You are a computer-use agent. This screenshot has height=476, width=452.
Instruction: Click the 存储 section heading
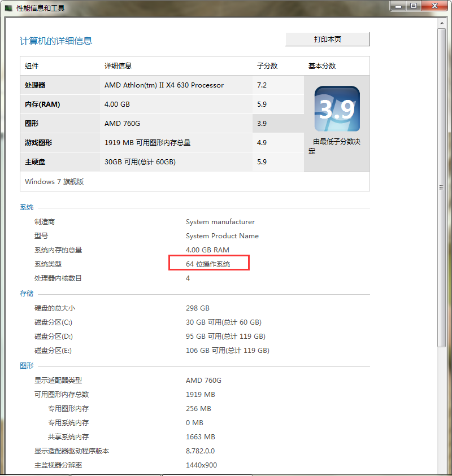[x=27, y=293]
